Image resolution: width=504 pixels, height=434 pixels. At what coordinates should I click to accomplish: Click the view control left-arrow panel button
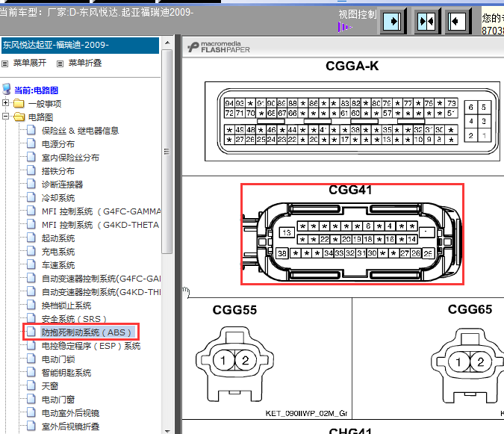[x=458, y=22]
